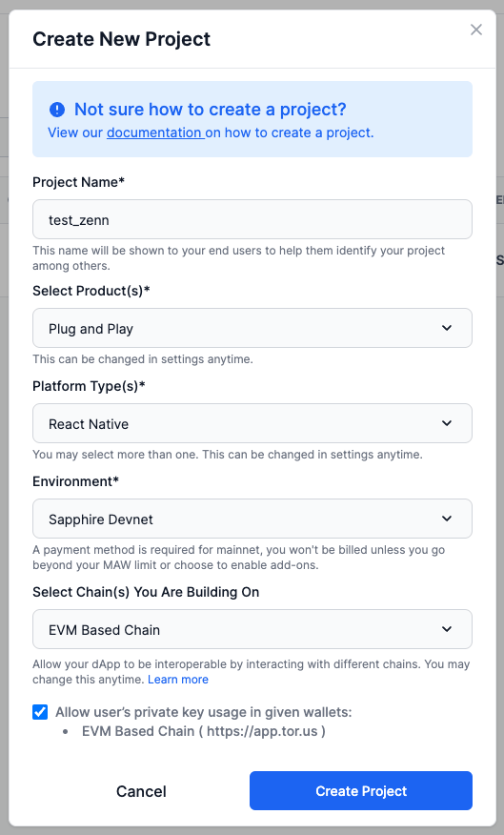504x835 pixels.
Task: Close the Create New Project dialog
Action: pyautogui.click(x=475, y=30)
